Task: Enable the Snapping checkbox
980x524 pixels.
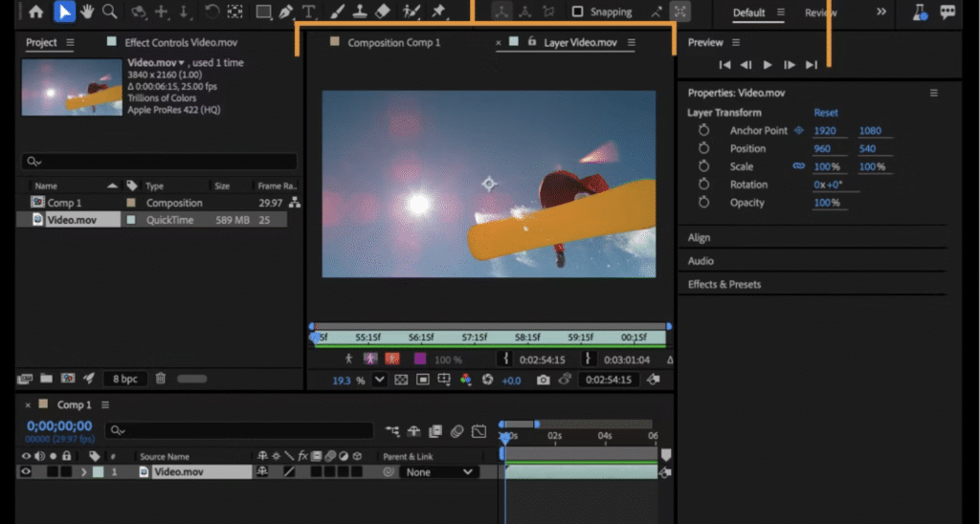Action: [577, 11]
